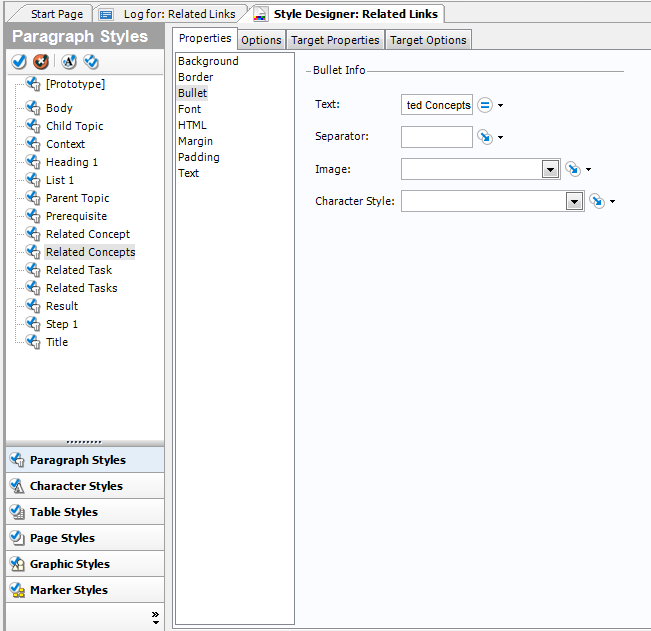
Task: Open the Options tab
Action: pyautogui.click(x=261, y=40)
